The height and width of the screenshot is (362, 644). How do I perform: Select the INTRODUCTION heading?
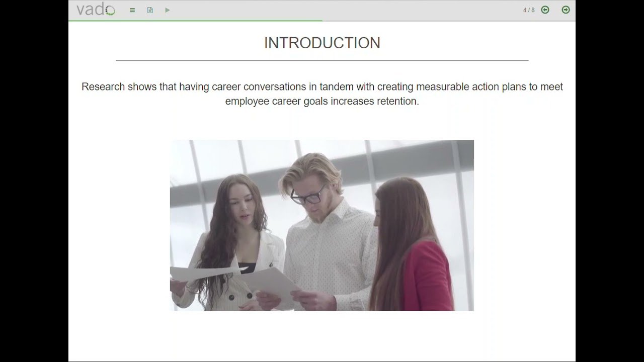click(322, 43)
